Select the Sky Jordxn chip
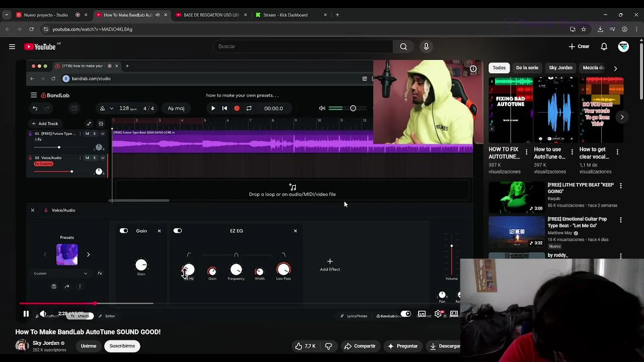This screenshot has width=644, height=362. (560, 68)
